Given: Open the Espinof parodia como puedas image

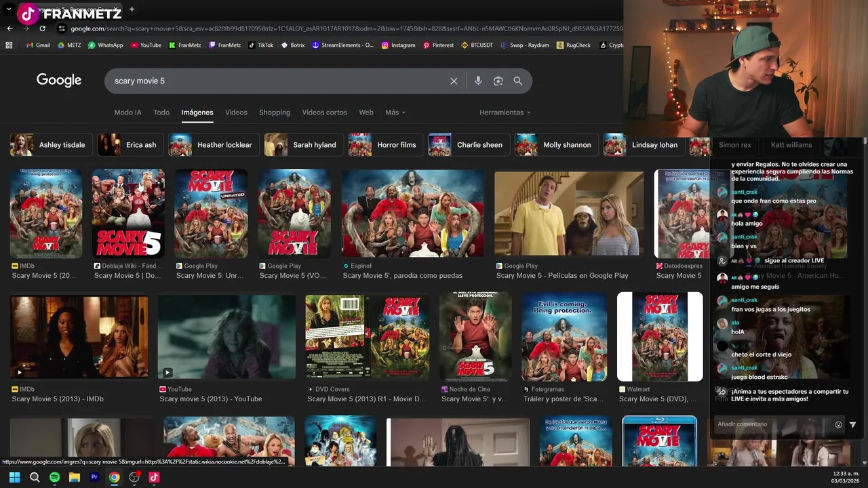Looking at the screenshot, I should 412,214.
